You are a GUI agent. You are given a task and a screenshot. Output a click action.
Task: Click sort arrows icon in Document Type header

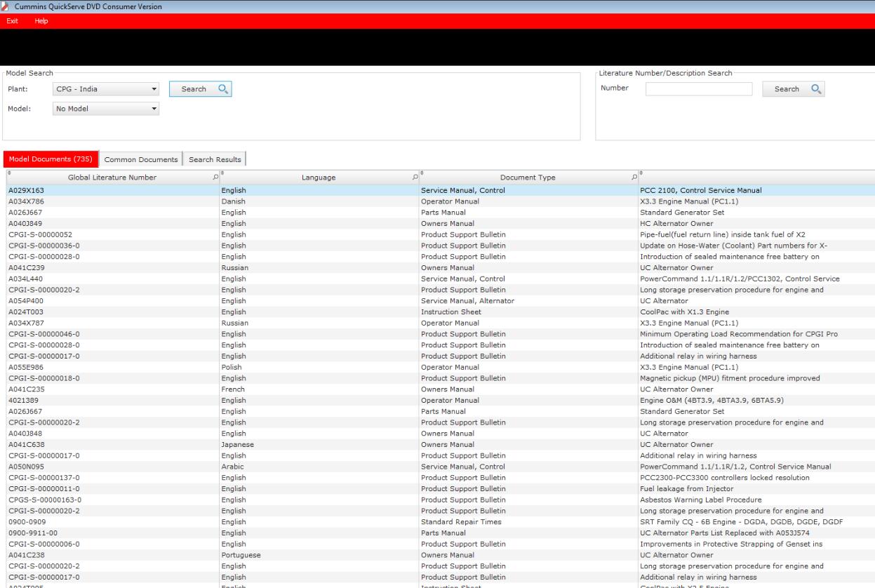422,172
